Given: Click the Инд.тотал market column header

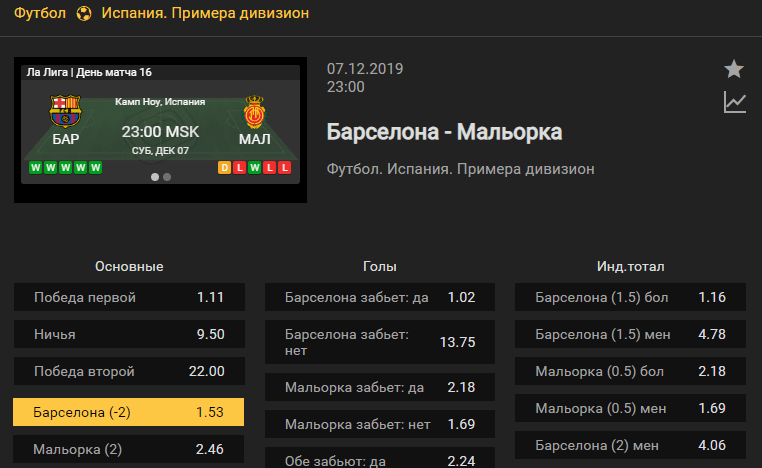Looking at the screenshot, I should click(x=630, y=266).
